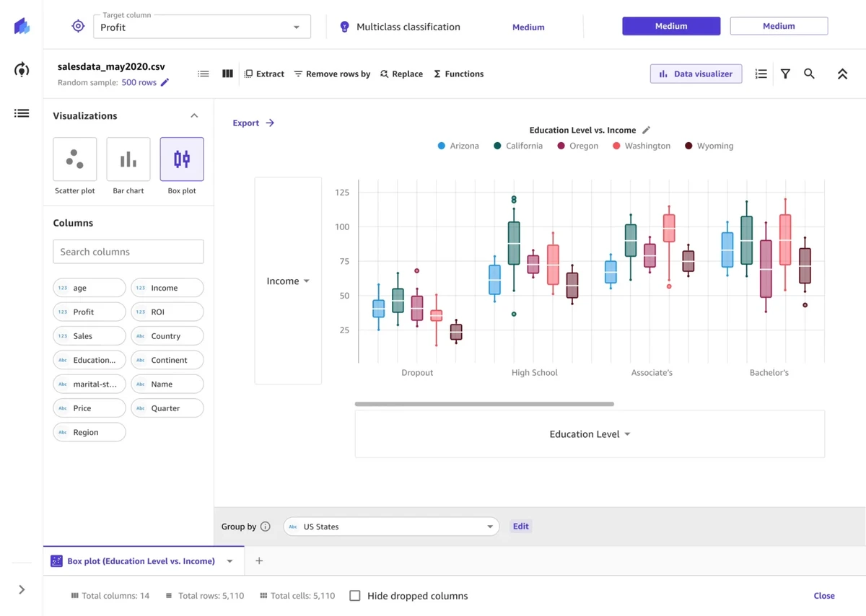Toggle Arizona series in chart legend
Screen dimensions: 866x616
pyautogui.click(x=458, y=146)
